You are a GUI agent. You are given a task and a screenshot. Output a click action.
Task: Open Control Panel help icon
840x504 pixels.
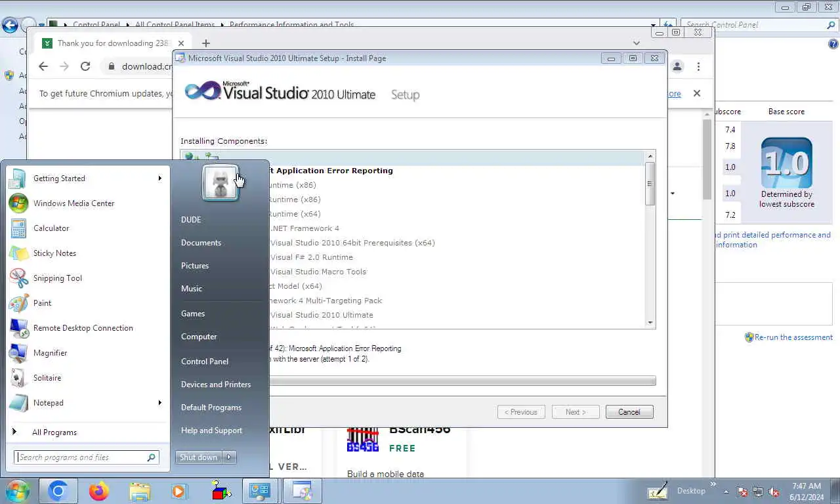click(x=833, y=45)
